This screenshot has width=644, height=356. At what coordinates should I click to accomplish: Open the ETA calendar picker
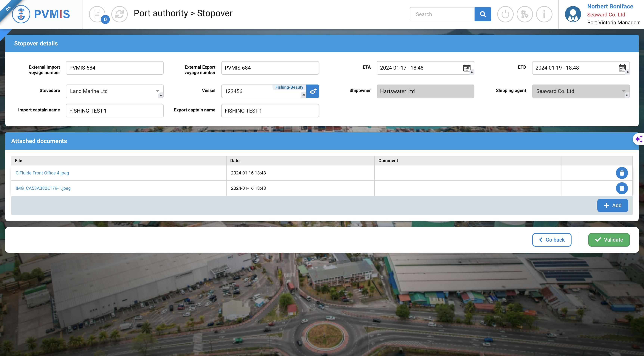click(467, 68)
